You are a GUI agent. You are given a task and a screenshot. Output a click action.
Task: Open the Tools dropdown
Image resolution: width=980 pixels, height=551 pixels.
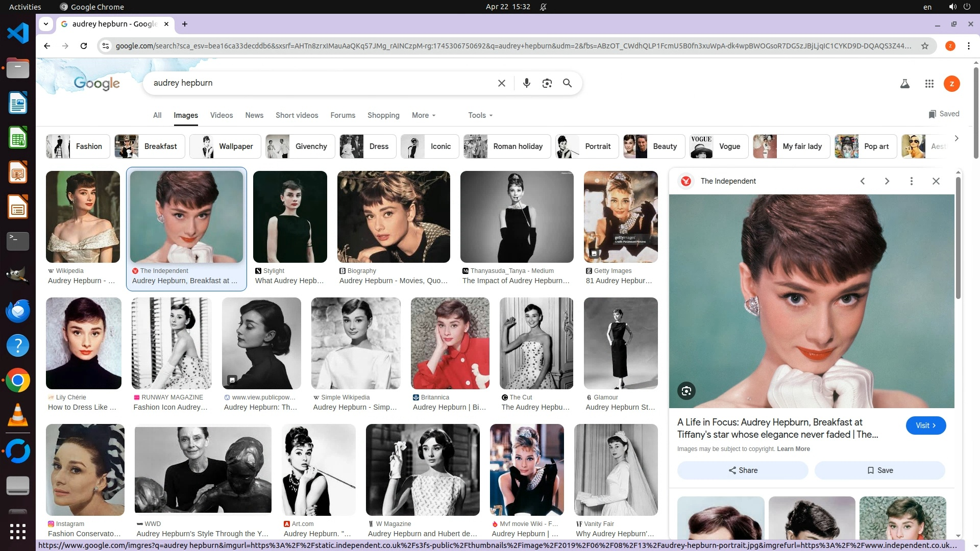480,115
